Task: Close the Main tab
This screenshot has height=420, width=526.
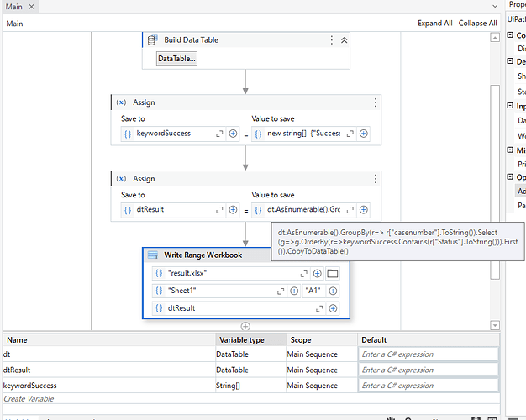Action: pyautogui.click(x=31, y=7)
